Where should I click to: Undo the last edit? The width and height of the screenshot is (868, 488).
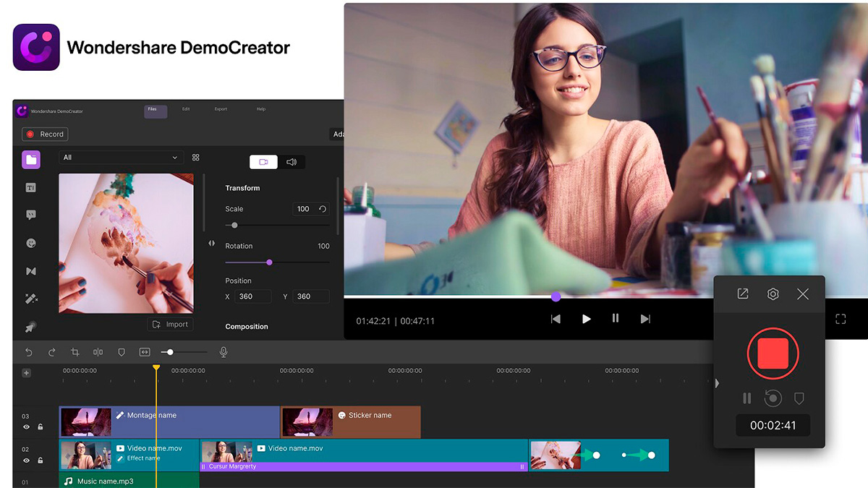tap(29, 352)
